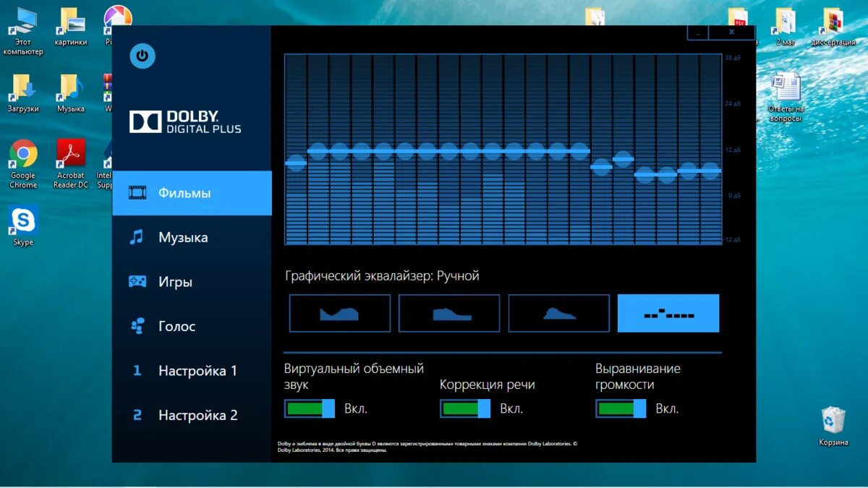Choose the second equalizer preset thumbnail
This screenshot has width=868, height=488.
(449, 313)
